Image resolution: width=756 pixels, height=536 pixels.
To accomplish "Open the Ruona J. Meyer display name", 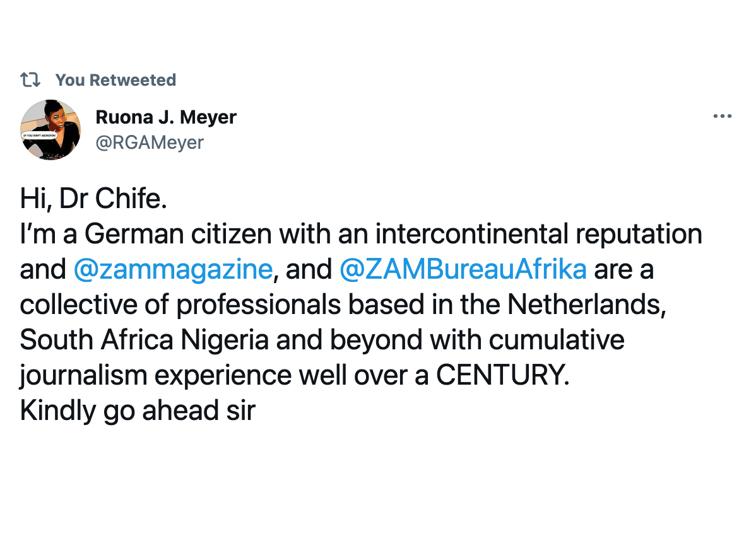I will click(166, 117).
